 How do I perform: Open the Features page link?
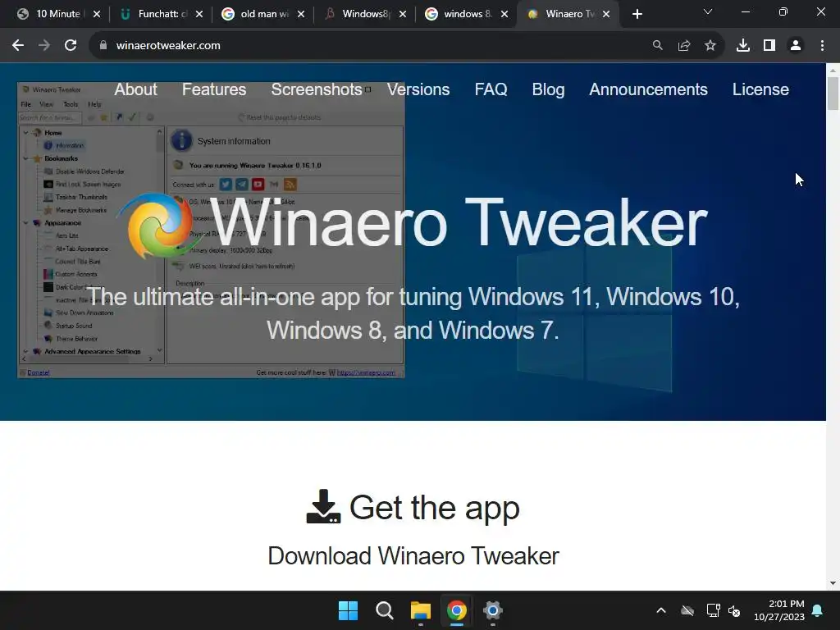click(214, 89)
